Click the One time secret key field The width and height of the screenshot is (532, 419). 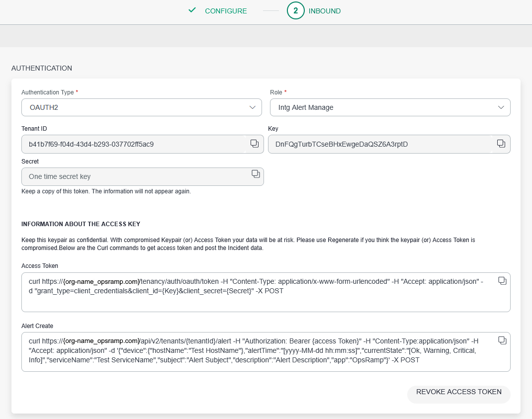(x=143, y=176)
